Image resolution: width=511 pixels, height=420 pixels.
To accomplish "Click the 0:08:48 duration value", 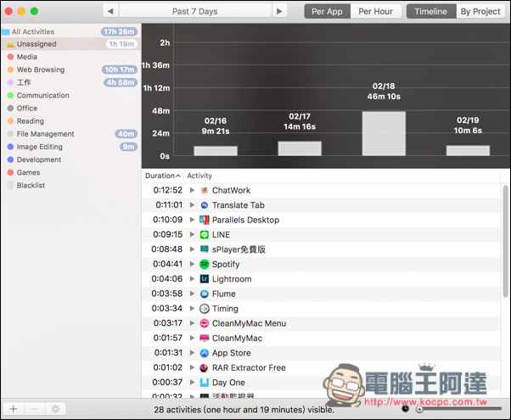I will (x=167, y=249).
